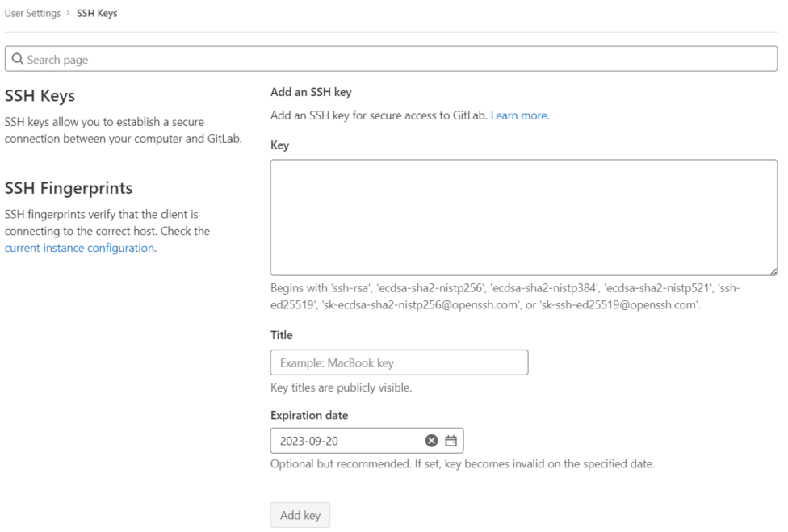Focus the Search page field

(394, 60)
